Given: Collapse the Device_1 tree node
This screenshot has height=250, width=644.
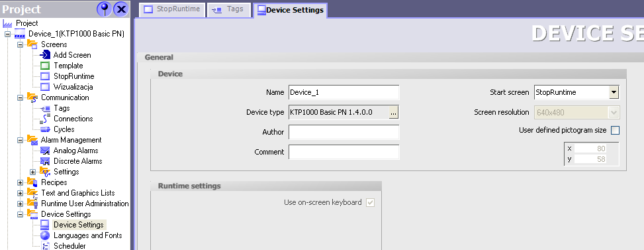Looking at the screenshot, I should pos(7,34).
